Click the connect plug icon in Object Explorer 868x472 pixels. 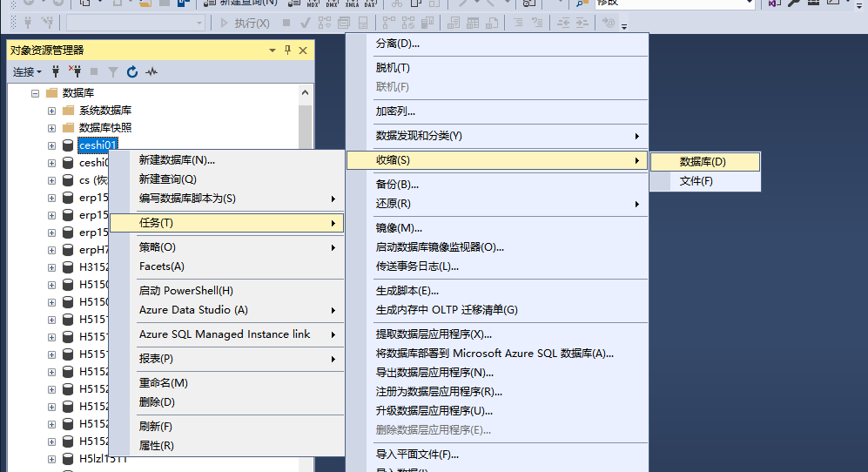click(56, 71)
